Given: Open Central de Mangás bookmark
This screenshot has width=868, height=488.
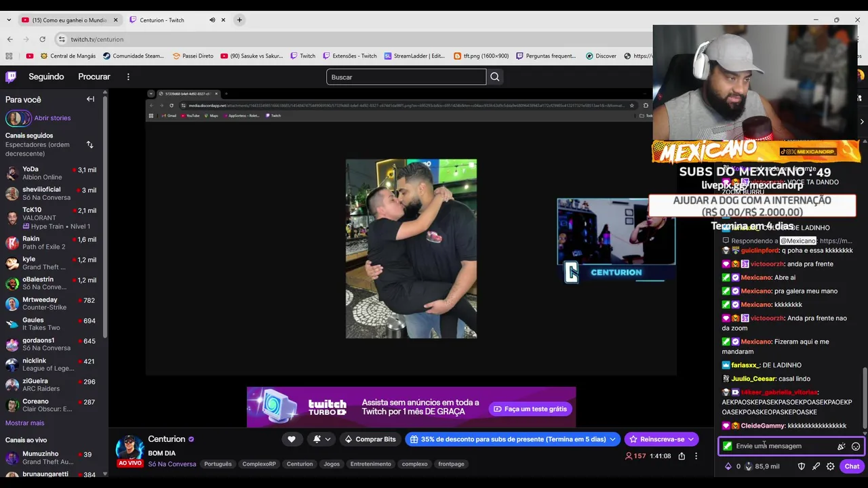Looking at the screenshot, I should point(68,56).
